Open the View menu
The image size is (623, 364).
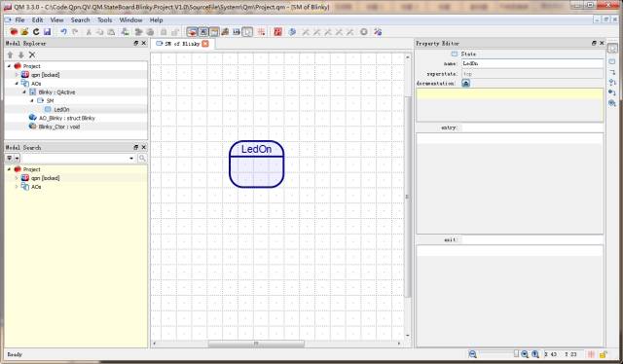point(56,19)
